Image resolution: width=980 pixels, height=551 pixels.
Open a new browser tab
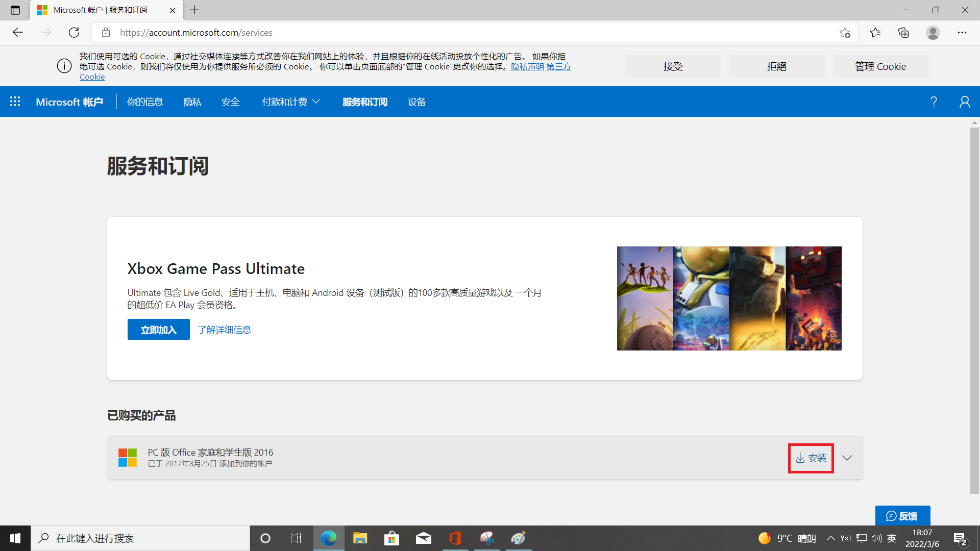click(x=194, y=10)
